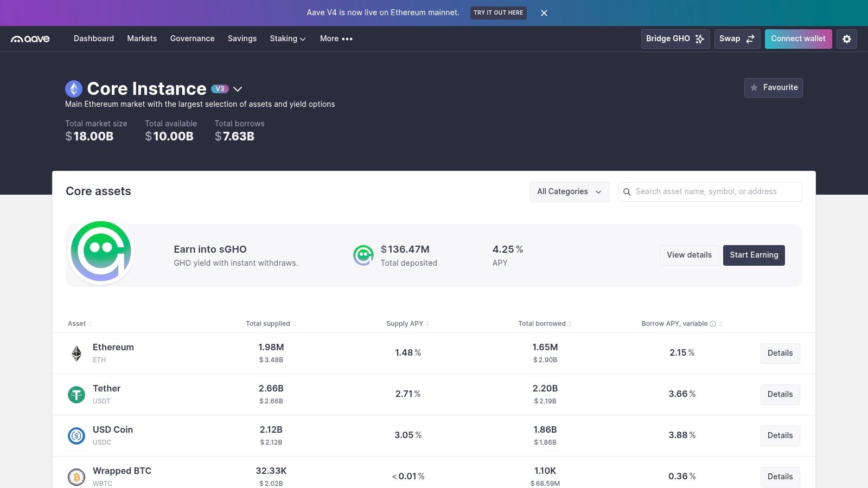Open Details for USD Coin
This screenshot has height=488, width=868.
point(780,436)
